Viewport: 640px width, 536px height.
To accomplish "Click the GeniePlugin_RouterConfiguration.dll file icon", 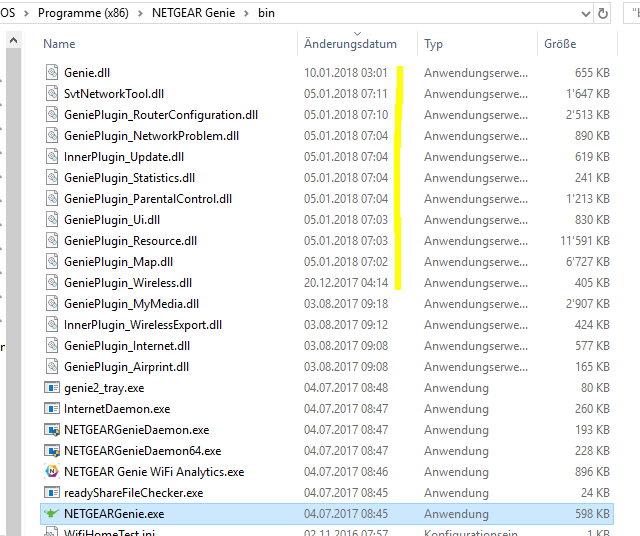I will click(x=52, y=115).
